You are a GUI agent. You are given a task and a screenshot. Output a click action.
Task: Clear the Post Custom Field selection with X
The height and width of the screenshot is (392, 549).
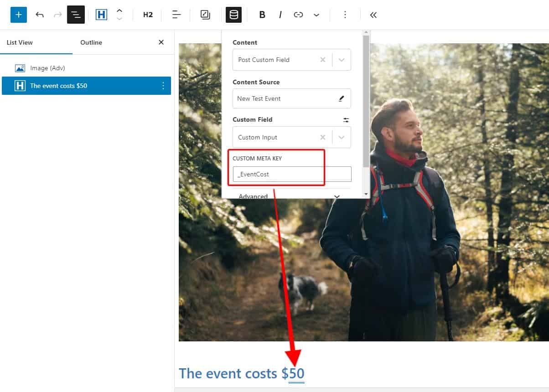point(322,60)
